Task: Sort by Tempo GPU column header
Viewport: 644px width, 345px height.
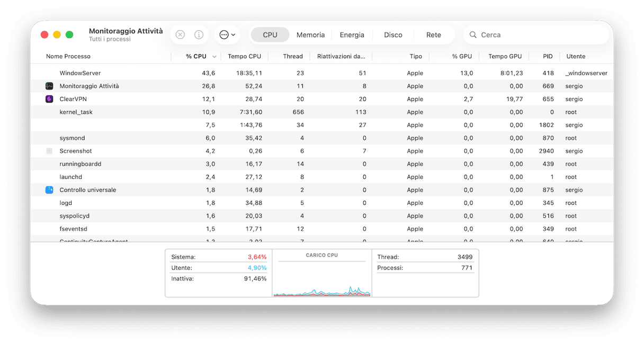Action: pos(505,56)
